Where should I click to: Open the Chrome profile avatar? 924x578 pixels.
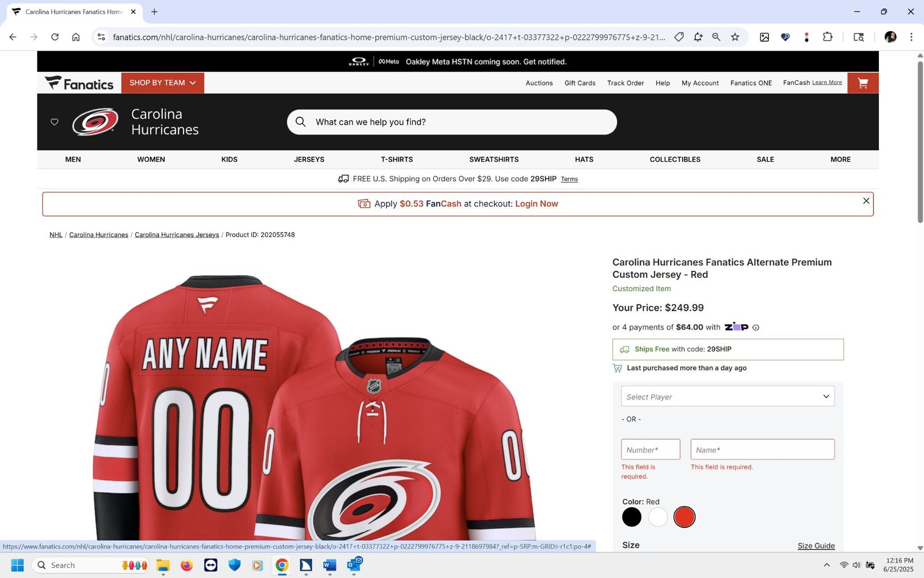coord(891,37)
